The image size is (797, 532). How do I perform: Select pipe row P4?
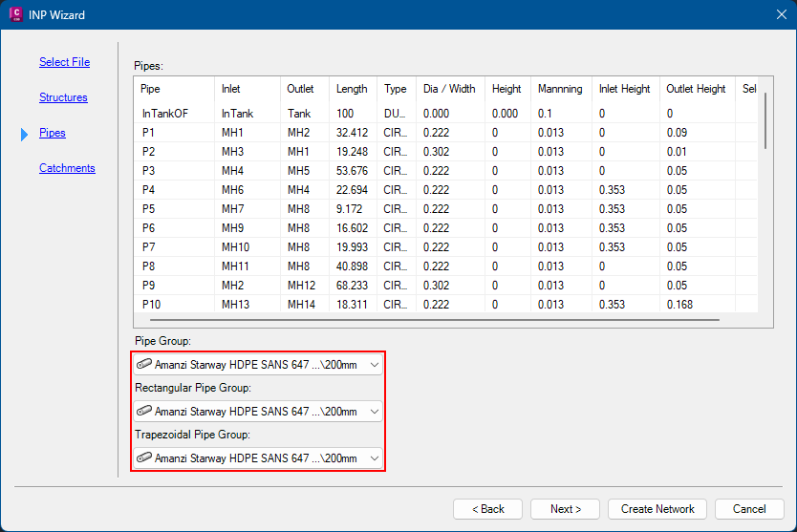coord(445,189)
